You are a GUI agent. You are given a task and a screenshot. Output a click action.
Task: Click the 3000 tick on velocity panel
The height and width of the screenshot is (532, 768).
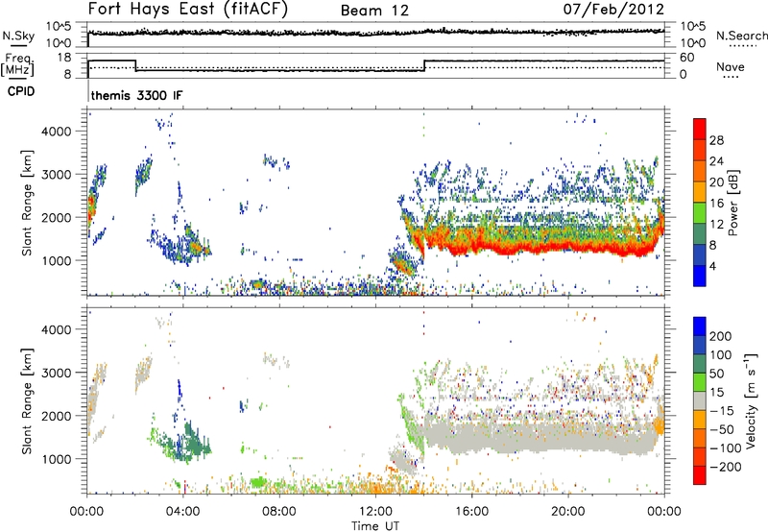[57, 373]
